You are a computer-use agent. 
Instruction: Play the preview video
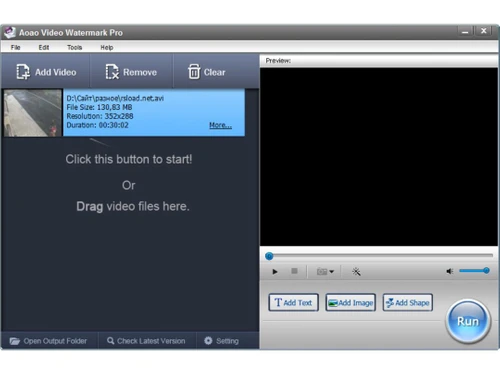tap(275, 272)
